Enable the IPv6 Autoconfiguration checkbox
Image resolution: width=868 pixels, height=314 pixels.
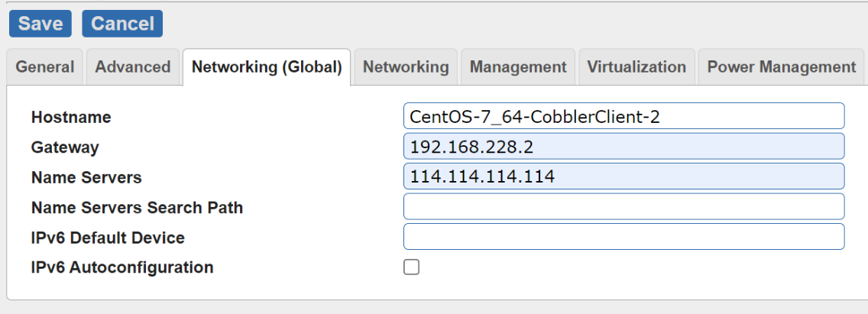[412, 267]
